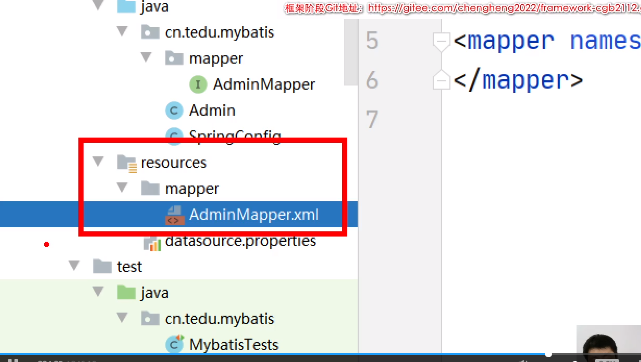Select the mapper package label under cn.tedu.mybatis

[x=216, y=59]
